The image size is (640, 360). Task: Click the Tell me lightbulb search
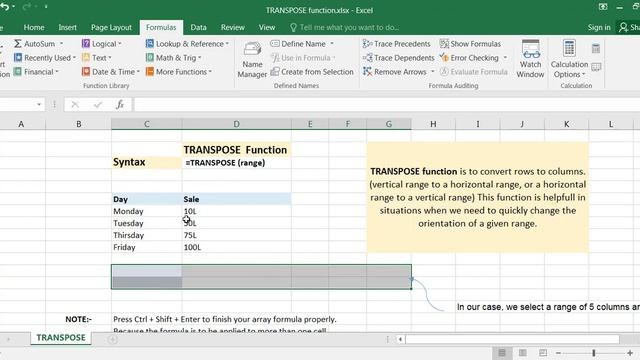293,27
